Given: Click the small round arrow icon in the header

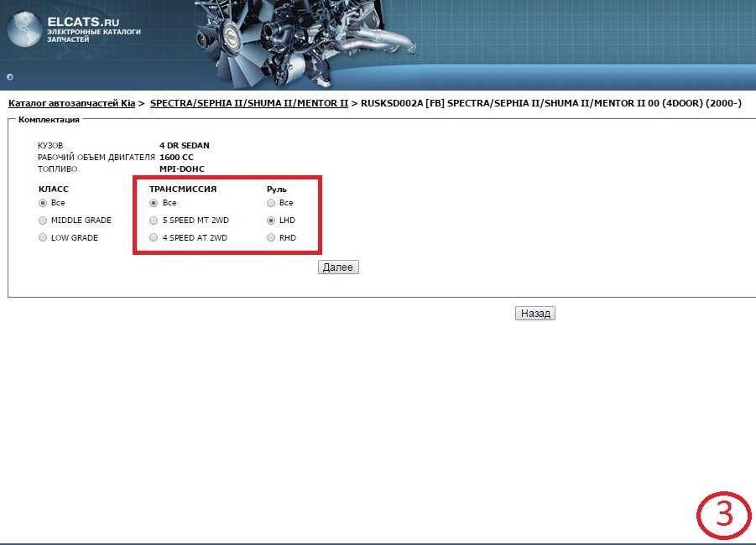Looking at the screenshot, I should pos(10,77).
